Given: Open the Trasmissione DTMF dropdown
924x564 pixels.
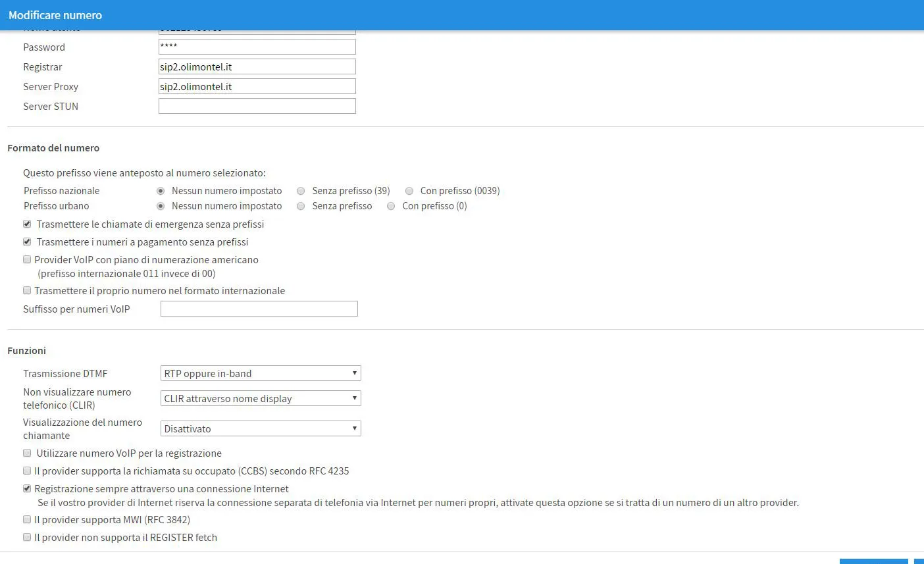Looking at the screenshot, I should coord(261,373).
